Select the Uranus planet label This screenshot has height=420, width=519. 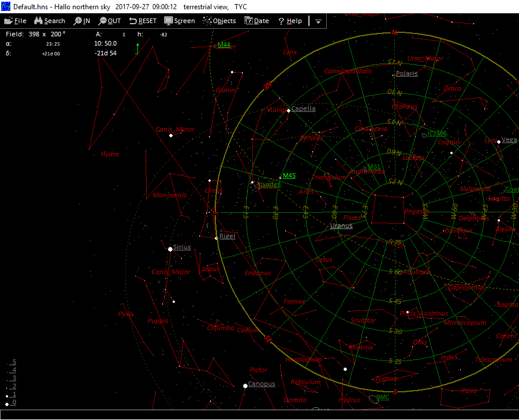pyautogui.click(x=341, y=226)
